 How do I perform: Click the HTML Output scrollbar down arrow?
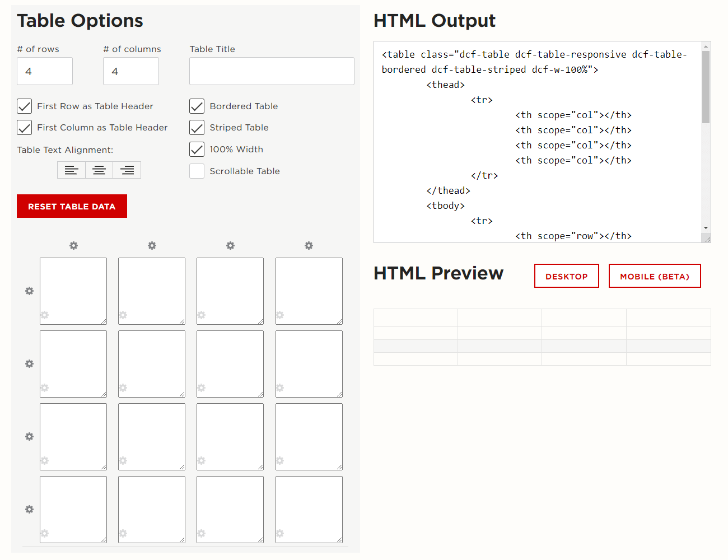706,228
